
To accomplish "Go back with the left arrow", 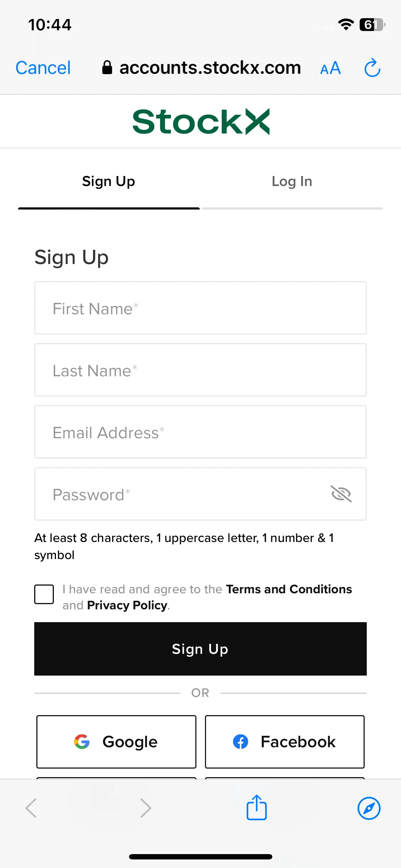I will click(31, 808).
